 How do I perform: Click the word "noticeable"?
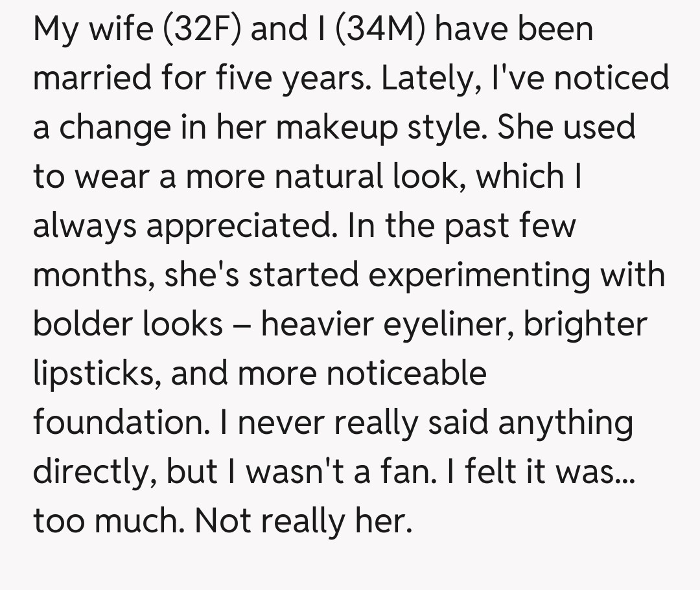click(397, 374)
